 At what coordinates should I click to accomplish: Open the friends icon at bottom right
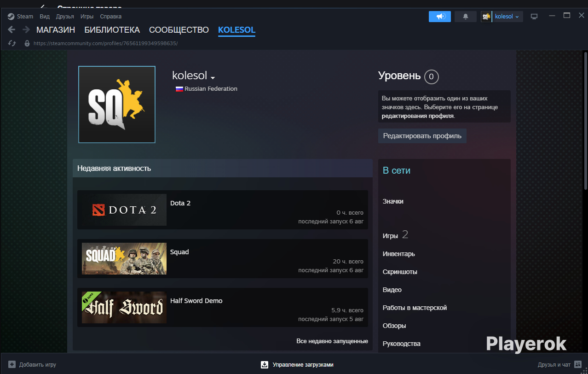[x=578, y=364]
